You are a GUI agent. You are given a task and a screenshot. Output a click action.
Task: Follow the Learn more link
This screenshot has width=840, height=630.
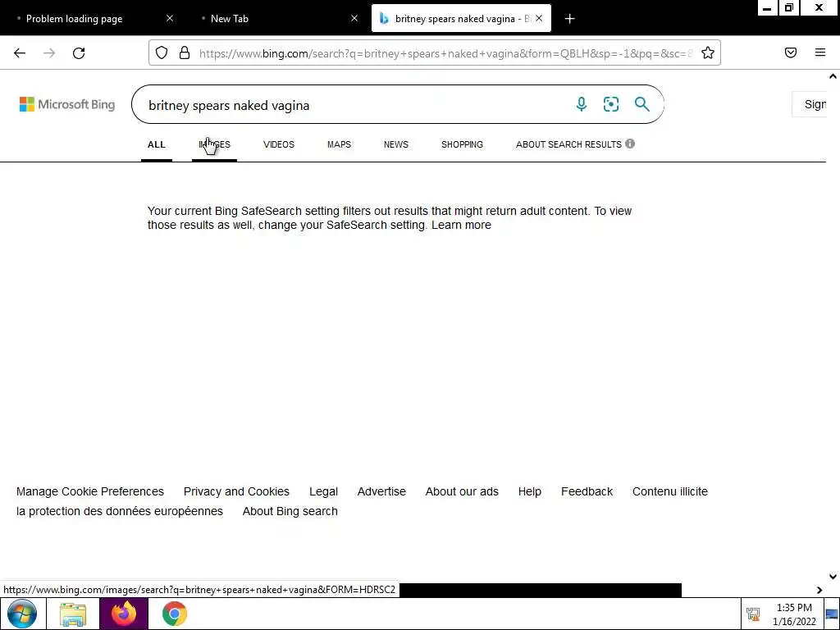coord(461,225)
